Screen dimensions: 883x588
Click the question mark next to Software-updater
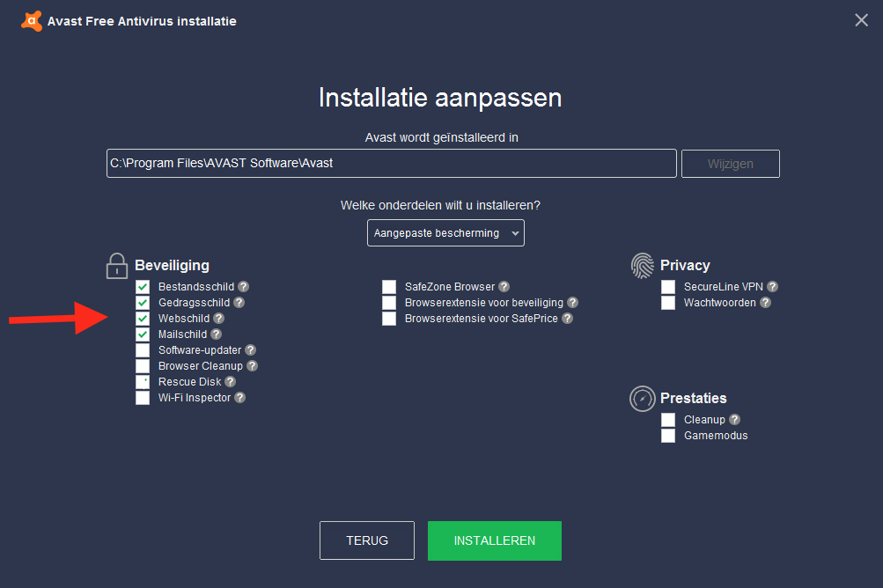250,350
